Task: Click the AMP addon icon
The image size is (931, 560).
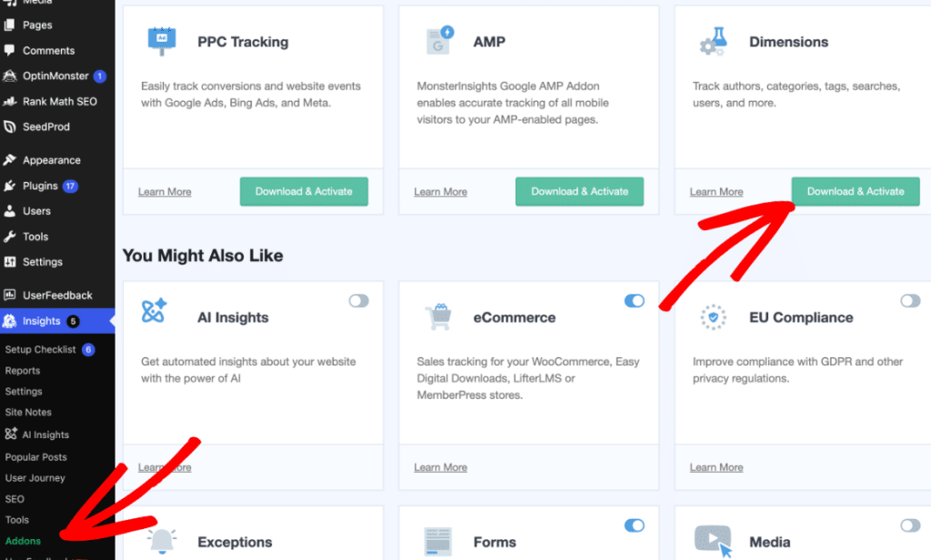Action: (439, 41)
